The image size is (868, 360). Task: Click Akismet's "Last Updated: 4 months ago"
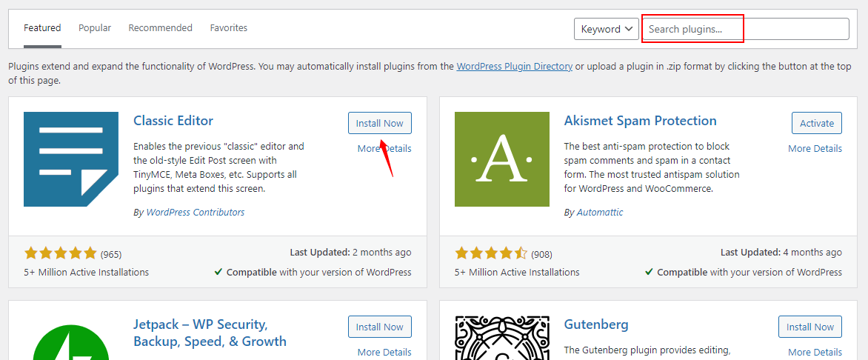point(781,253)
